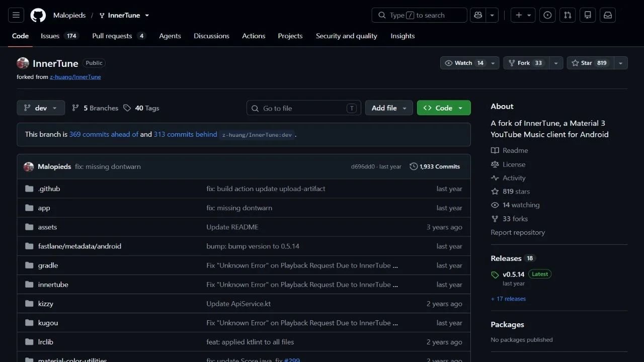Image resolution: width=644 pixels, height=362 pixels.
Task: Open the Insights tab
Action: pyautogui.click(x=403, y=36)
